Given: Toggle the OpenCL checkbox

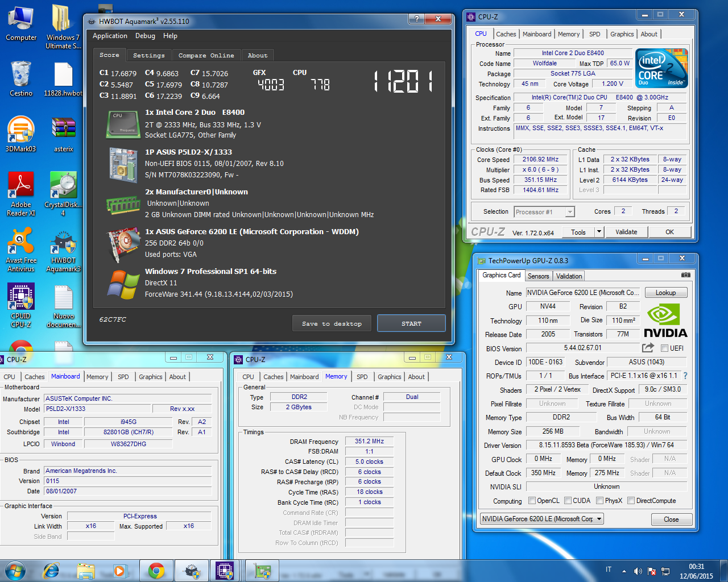Looking at the screenshot, I should point(532,501).
